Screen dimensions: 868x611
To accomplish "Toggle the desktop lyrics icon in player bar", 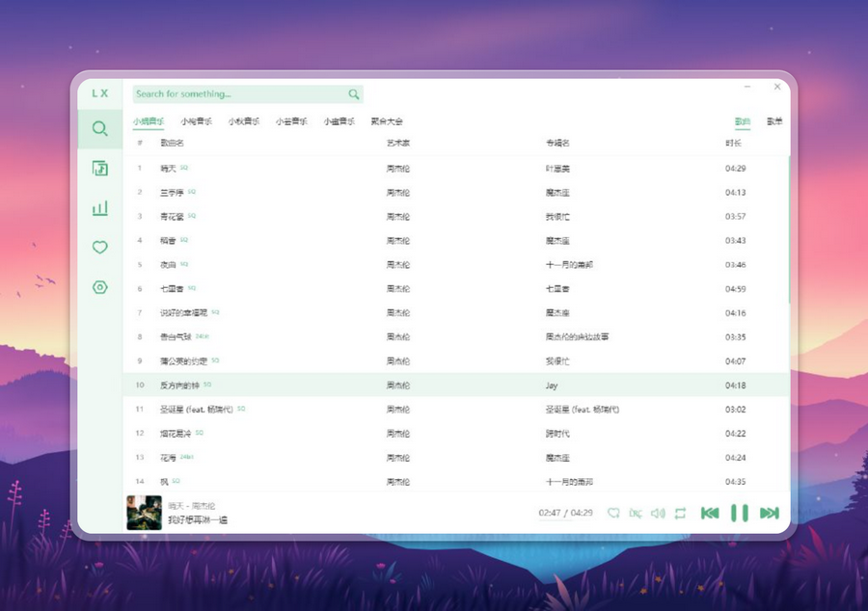I will click(636, 514).
